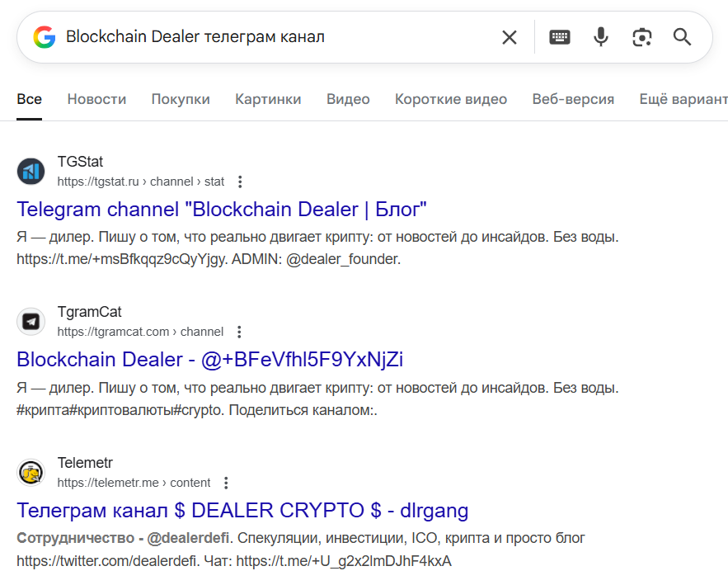Click the TGStat site favicon
Screen dimensions: 728x585
click(x=31, y=171)
